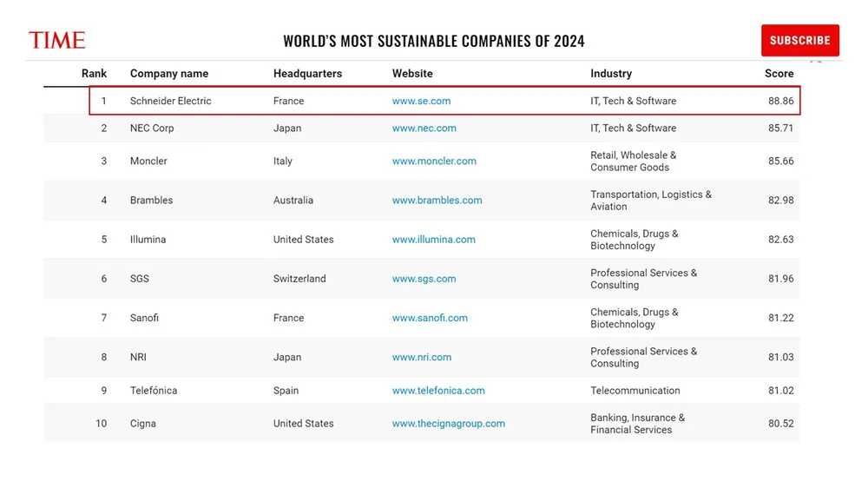Open the www.illumina.com link
The width and height of the screenshot is (868, 488).
pos(433,239)
